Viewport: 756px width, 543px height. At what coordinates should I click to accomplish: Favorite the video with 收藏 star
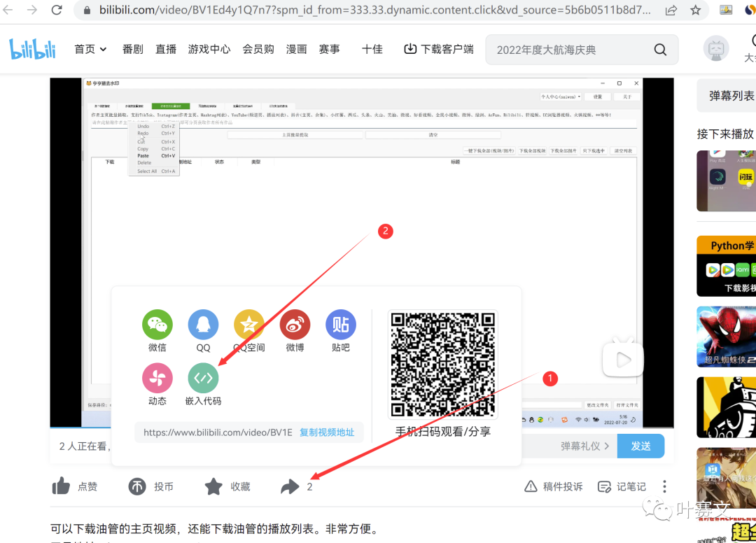[213, 486]
